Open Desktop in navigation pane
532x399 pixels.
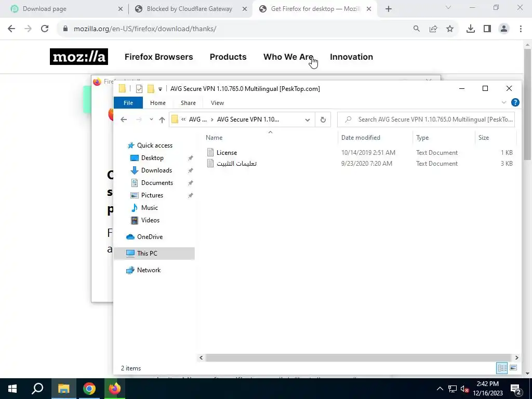[x=152, y=158]
